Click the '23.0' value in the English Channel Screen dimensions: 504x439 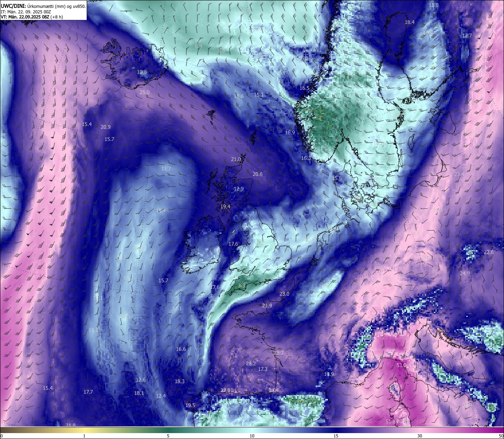pos(284,294)
